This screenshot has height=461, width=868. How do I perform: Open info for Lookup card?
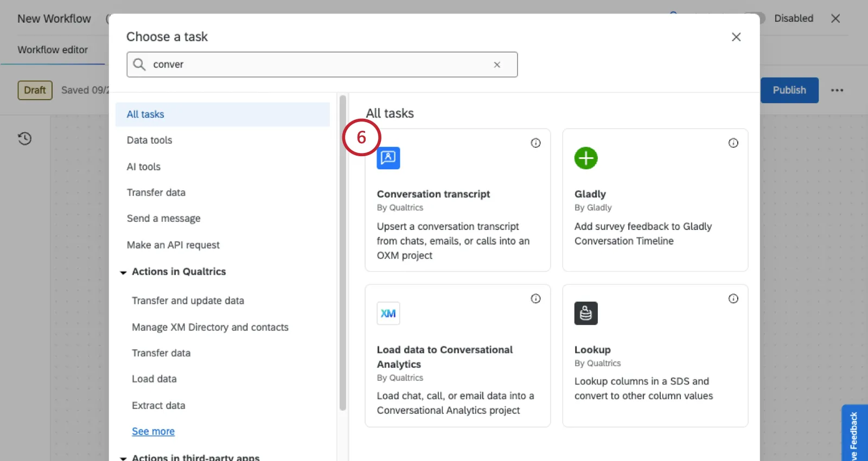pos(733,299)
